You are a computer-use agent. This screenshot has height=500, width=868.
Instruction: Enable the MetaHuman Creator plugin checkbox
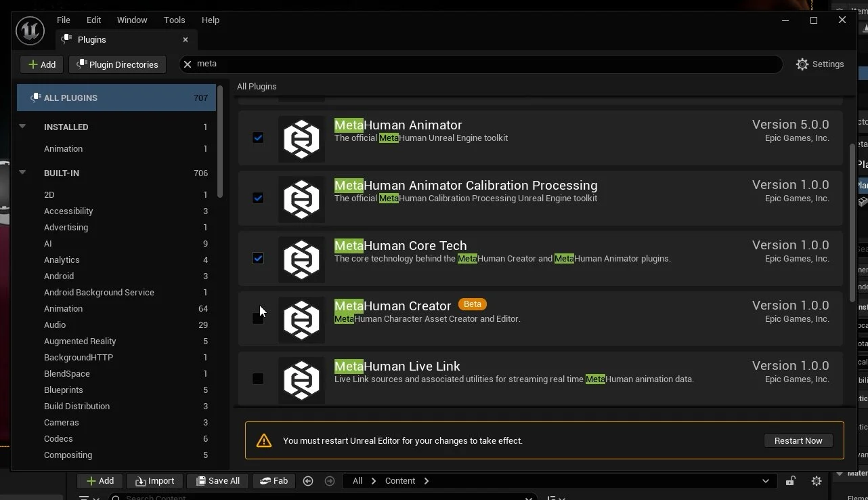(258, 318)
